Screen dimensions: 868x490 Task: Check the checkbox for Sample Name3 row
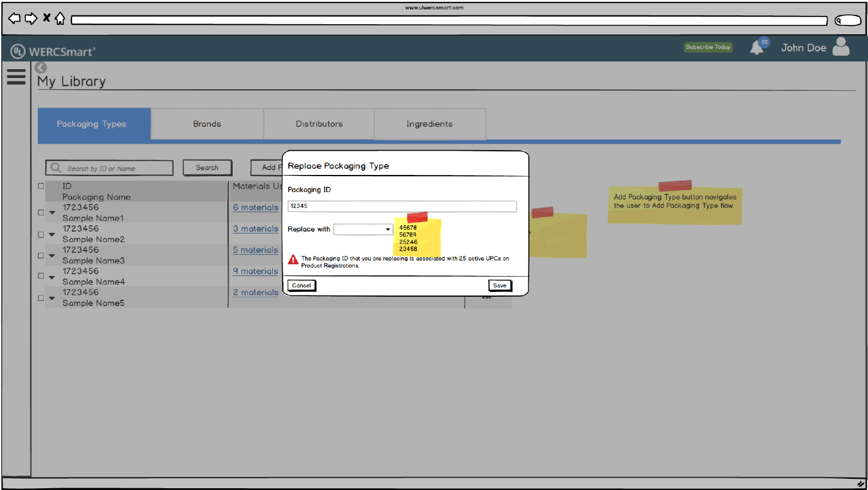[x=41, y=255]
